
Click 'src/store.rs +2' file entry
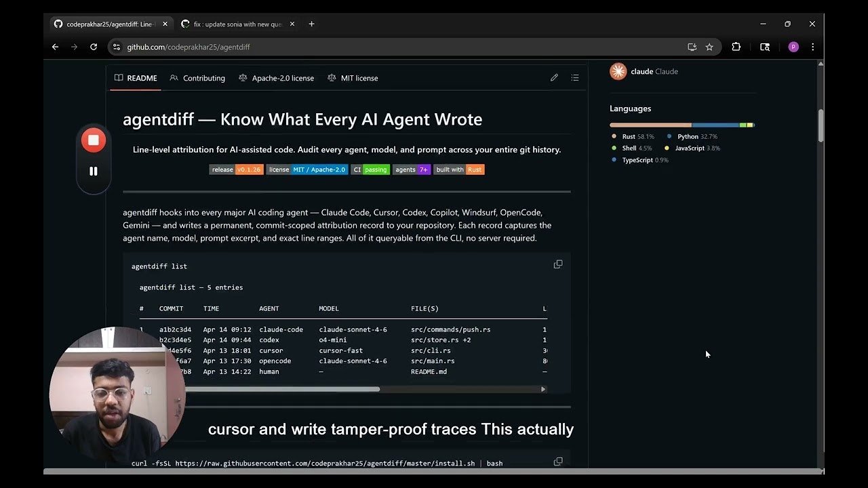[441, 340]
